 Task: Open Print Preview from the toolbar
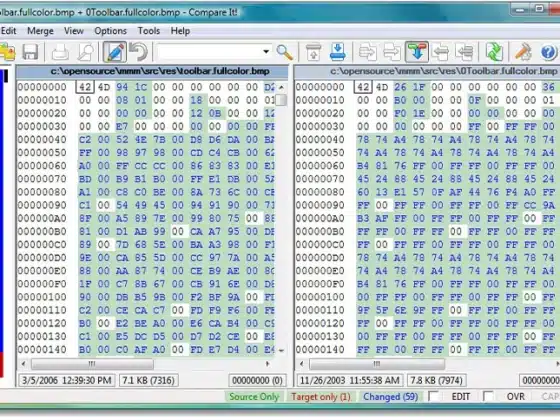coord(86,52)
